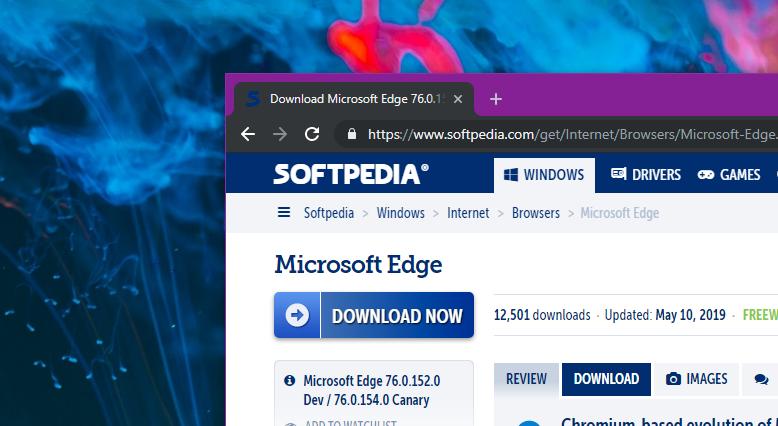Click the padlock site security icon
Viewport: 778px width, 426px height.
point(350,134)
